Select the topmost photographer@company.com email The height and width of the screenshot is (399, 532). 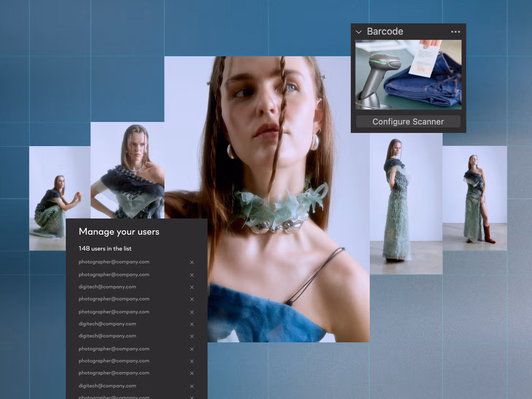coord(114,262)
